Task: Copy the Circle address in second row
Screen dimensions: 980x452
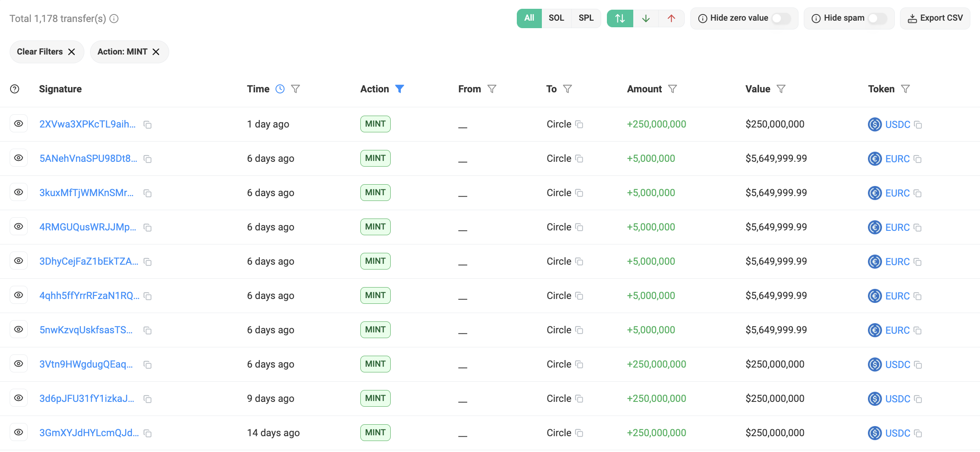Action: [580, 159]
